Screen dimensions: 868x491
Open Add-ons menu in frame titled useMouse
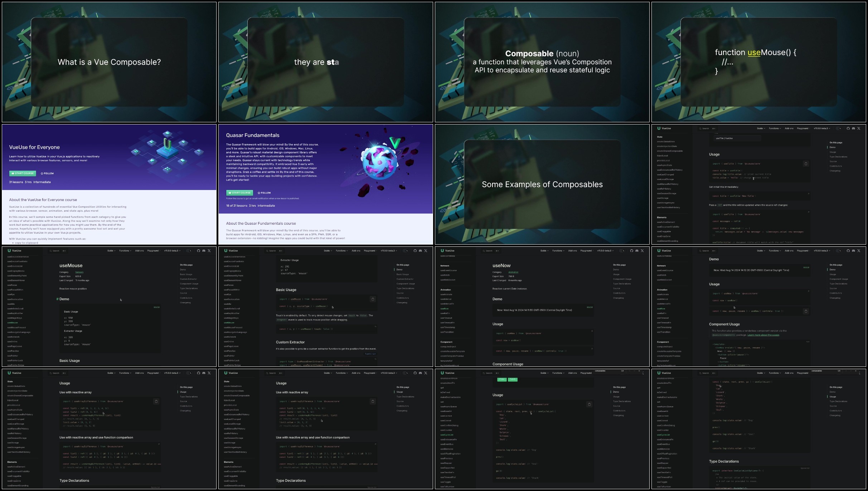[x=139, y=251]
